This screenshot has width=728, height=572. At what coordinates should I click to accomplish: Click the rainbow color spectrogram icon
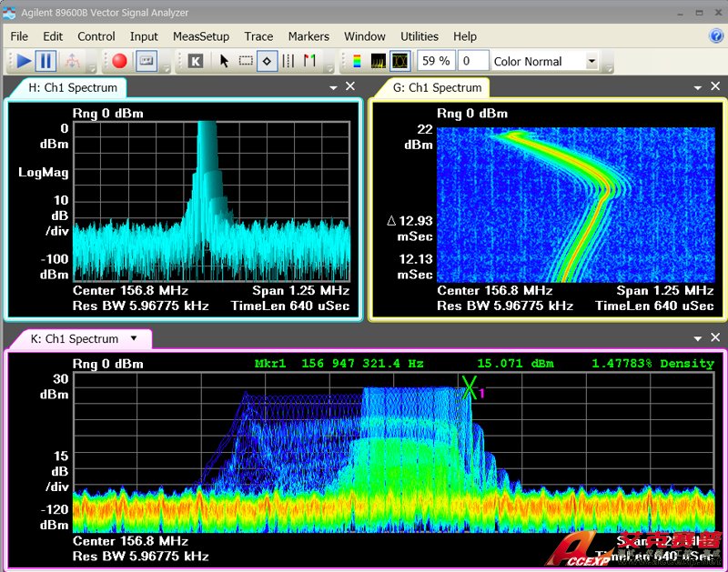(x=356, y=61)
